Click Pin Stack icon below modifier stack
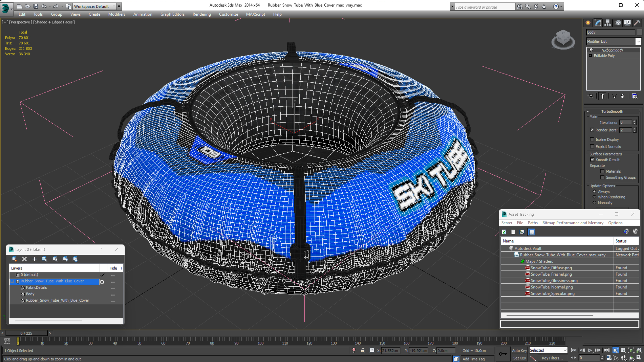 click(591, 96)
